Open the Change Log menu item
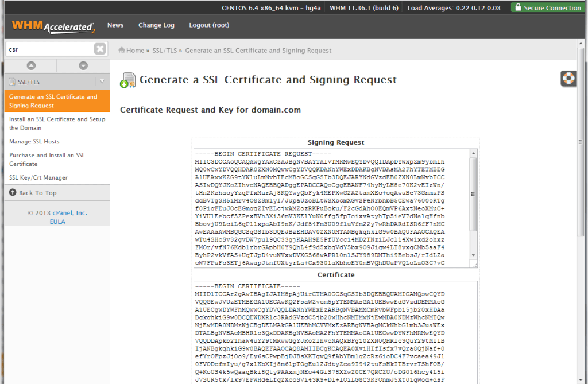Viewport: 588px width, 384px height. (156, 25)
